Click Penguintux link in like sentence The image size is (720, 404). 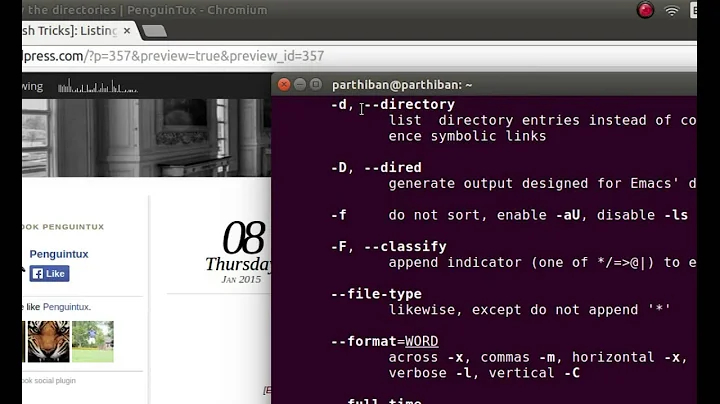tap(66, 307)
